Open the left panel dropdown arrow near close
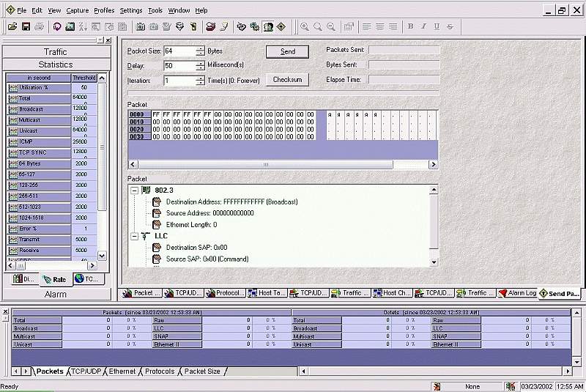Viewport: 586px width, 392px height. tap(100, 40)
